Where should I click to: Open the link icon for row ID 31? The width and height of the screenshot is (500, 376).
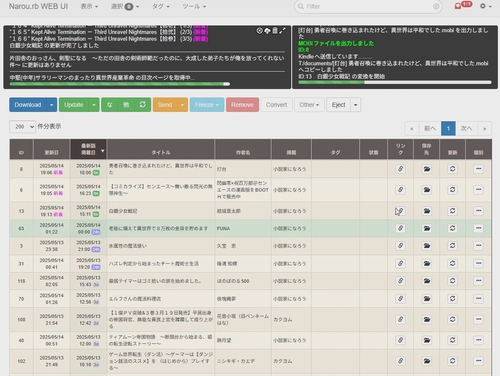point(400,263)
